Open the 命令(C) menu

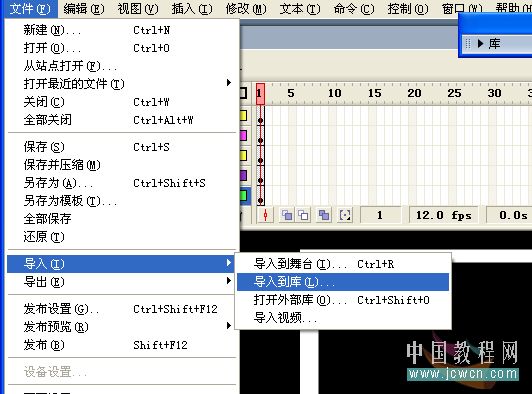354,9
